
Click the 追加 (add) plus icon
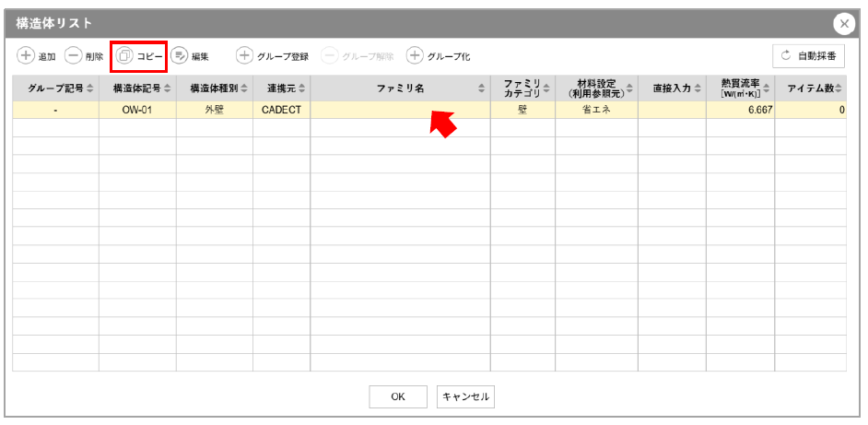point(27,56)
